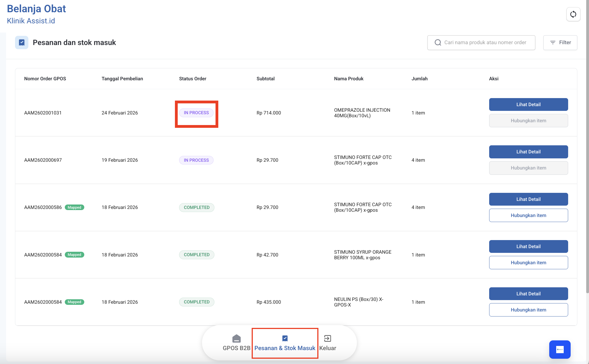Click the Pesanan dan stok masuk header icon

coord(22,43)
